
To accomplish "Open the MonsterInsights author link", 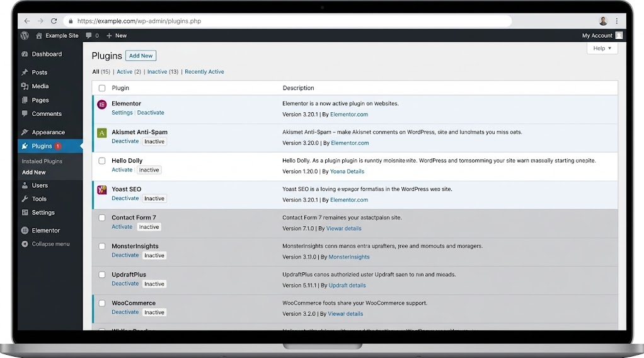I will coord(349,257).
